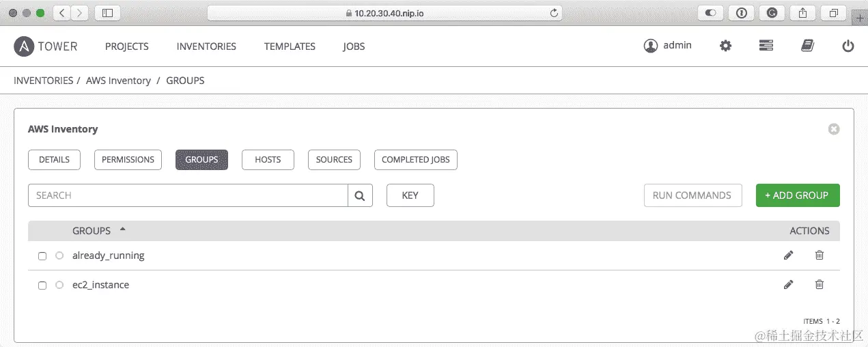Viewport: 868px width, 347px height.
Task: Focus the SEARCH input field
Action: pyautogui.click(x=188, y=195)
